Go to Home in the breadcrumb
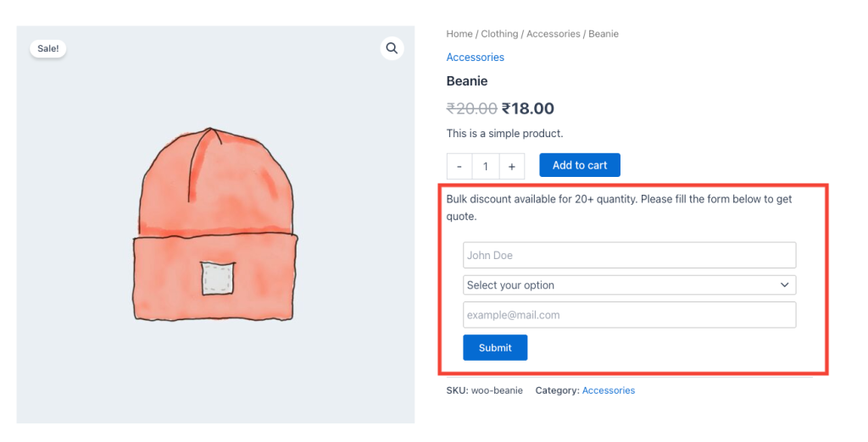Screen dimensions: 868x442 (x=459, y=34)
